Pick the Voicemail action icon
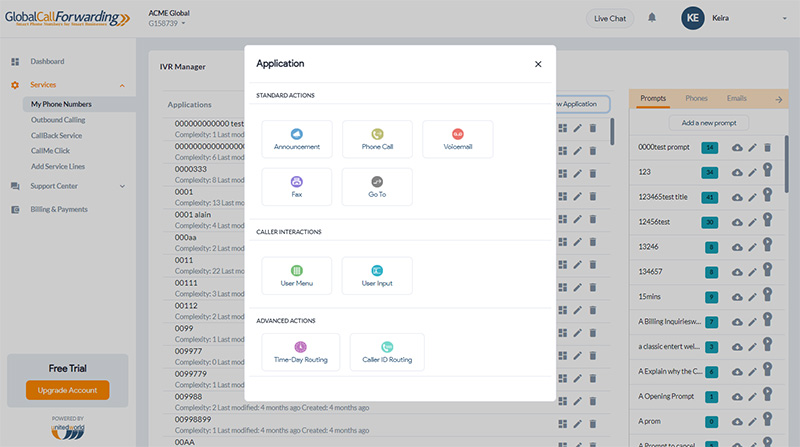 coord(458,134)
